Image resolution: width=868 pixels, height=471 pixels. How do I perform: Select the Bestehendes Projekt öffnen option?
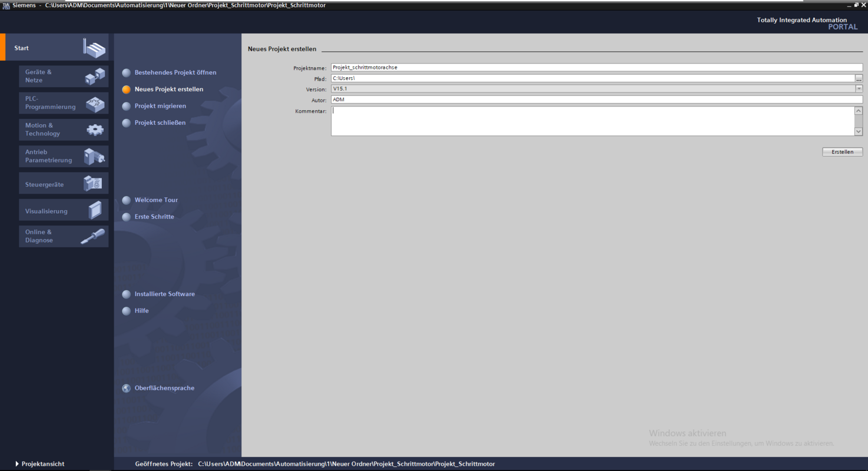[175, 73]
